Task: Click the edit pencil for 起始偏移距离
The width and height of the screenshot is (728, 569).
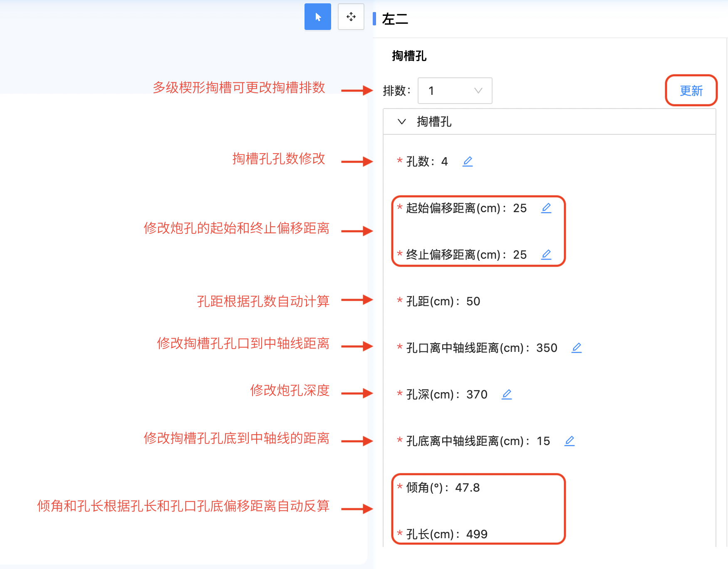Action: pos(546,208)
